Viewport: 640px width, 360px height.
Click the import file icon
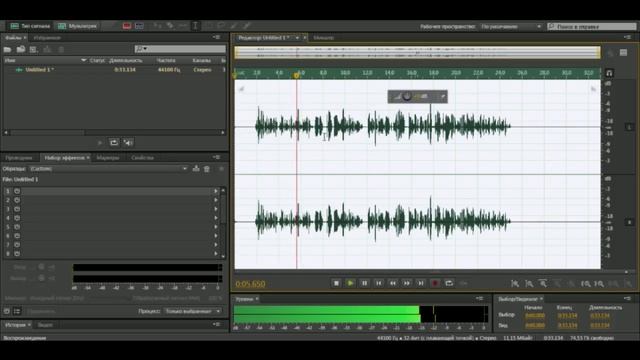(x=21, y=49)
